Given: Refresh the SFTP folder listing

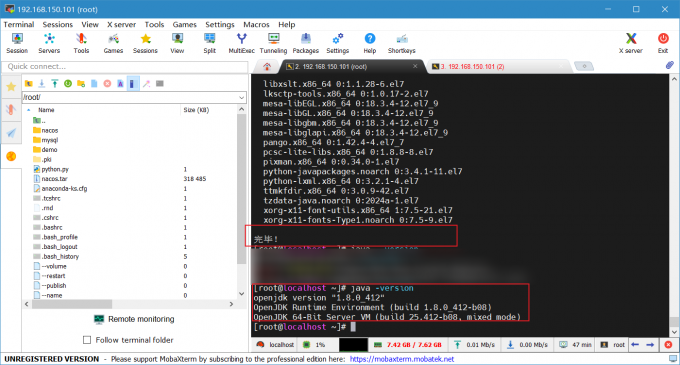Looking at the screenshot, I should (x=68, y=84).
